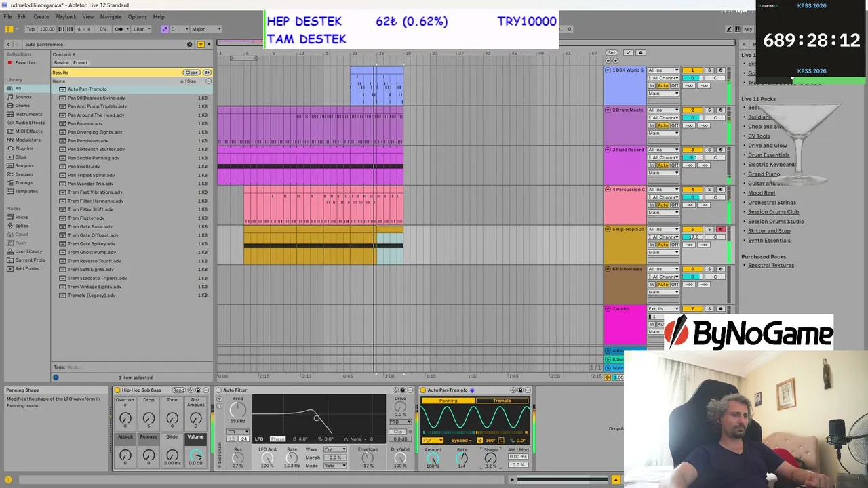The image size is (868, 488).
Task: Open browser column options icon next to Size
Action: 208,81
